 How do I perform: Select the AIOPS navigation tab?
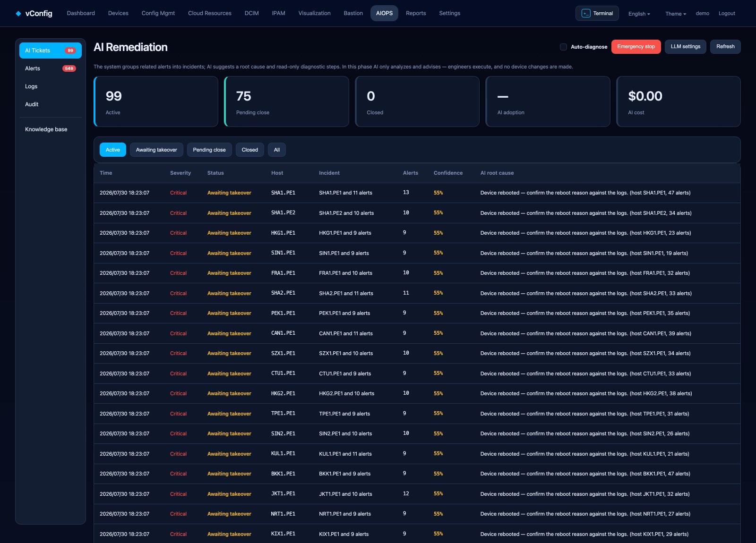(x=384, y=13)
